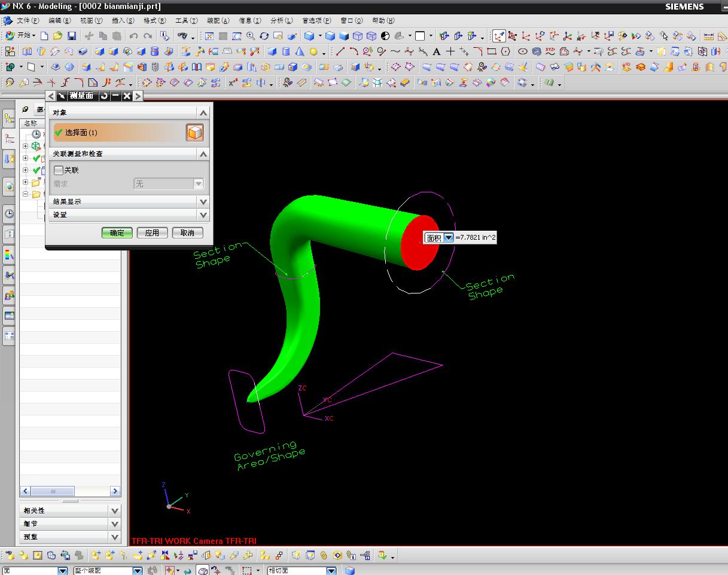Screen dimensions: 728x575
Task: Click the Measure Distance ruler icon
Action: (709, 36)
